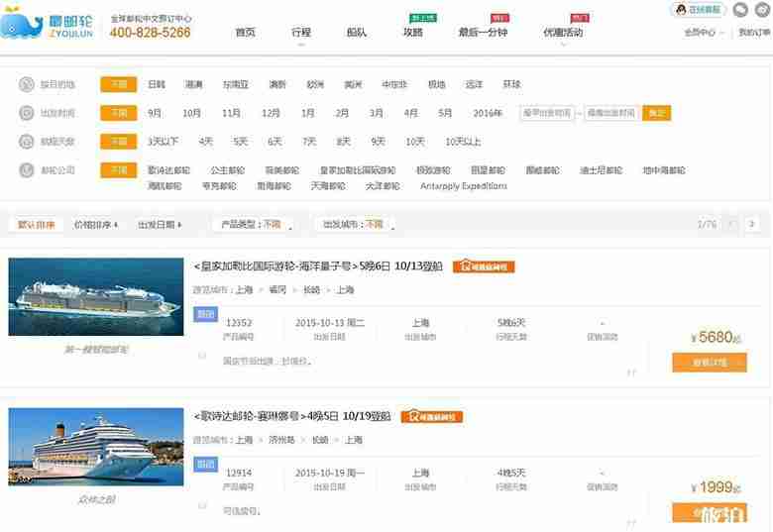Select the 默认排序 sort tab
The height and width of the screenshot is (532, 773).
point(37,225)
